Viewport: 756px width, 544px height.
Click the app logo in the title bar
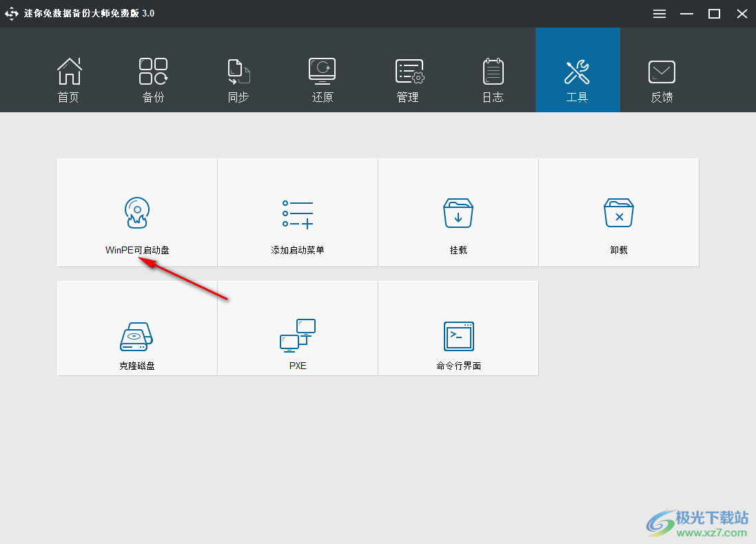tap(10, 13)
